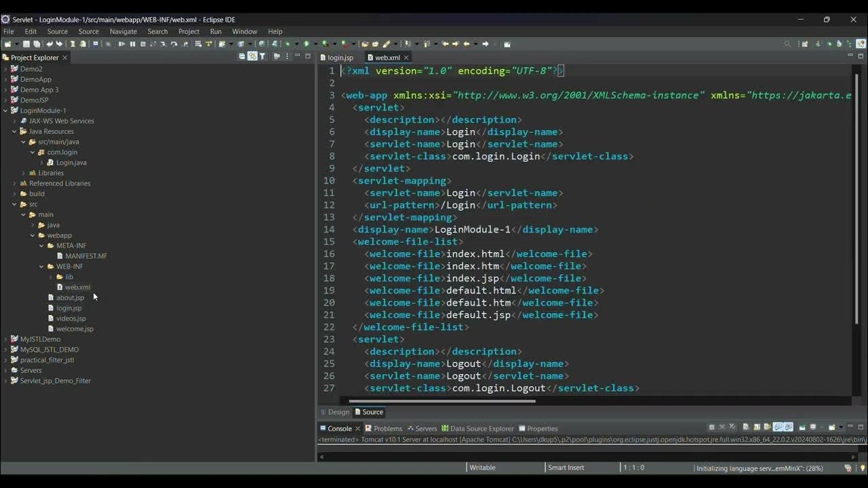Click the Suspend debug toolbar icon

tap(133, 44)
